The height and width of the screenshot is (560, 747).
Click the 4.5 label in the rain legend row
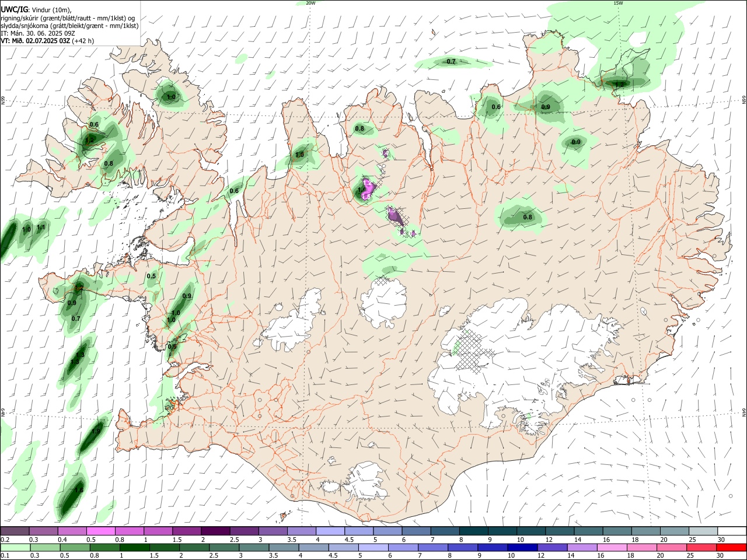click(332, 556)
